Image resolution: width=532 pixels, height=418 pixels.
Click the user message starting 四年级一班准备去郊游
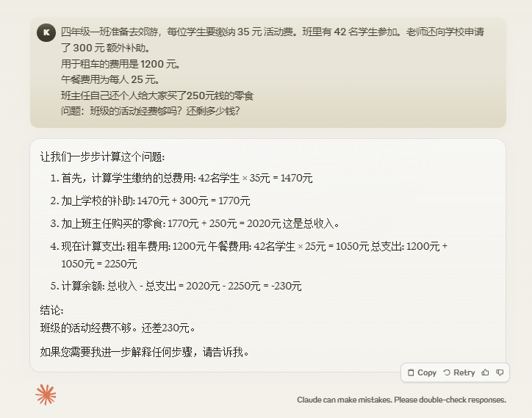(x=268, y=73)
